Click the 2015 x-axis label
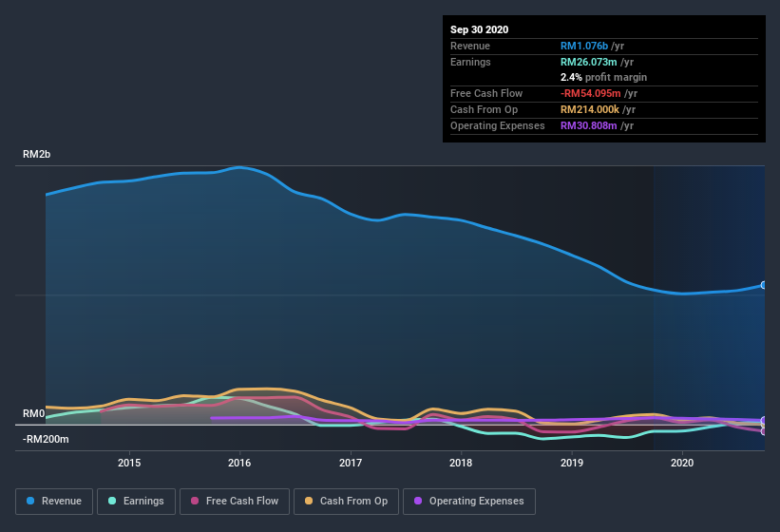This screenshot has width=780, height=532. click(x=129, y=463)
